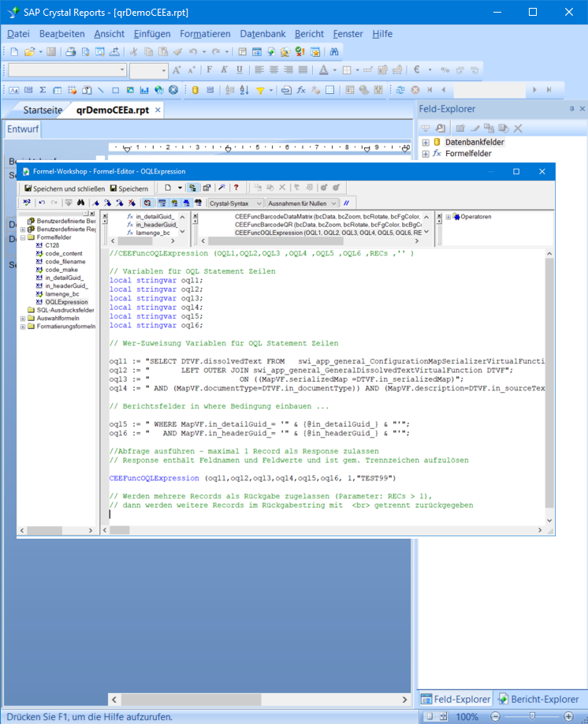Open the Crystal-Syntax dropdown
The image size is (588, 724).
[236, 203]
